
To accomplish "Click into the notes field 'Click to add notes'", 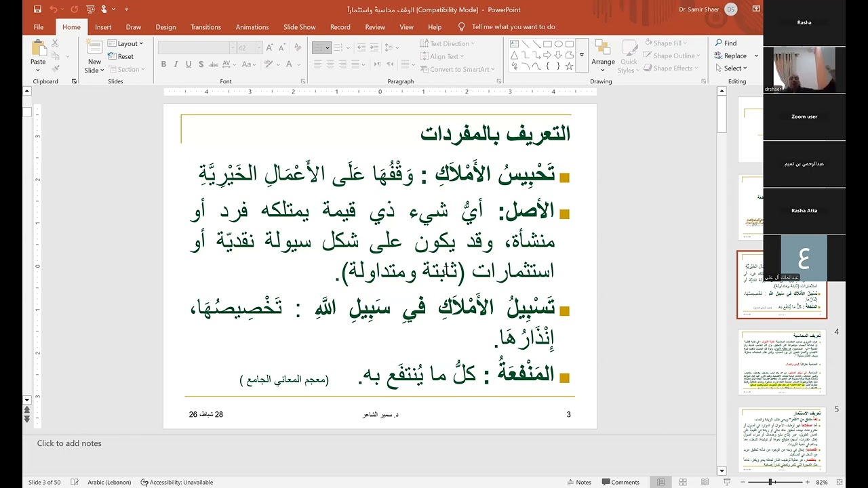I will coord(69,443).
